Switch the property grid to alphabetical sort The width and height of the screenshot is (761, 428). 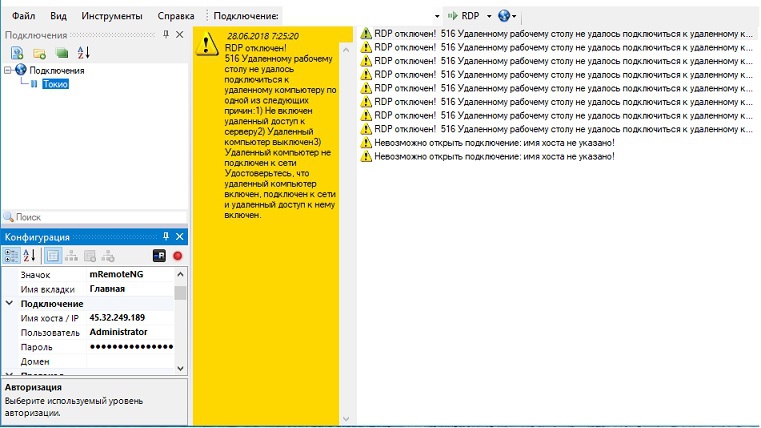point(30,255)
